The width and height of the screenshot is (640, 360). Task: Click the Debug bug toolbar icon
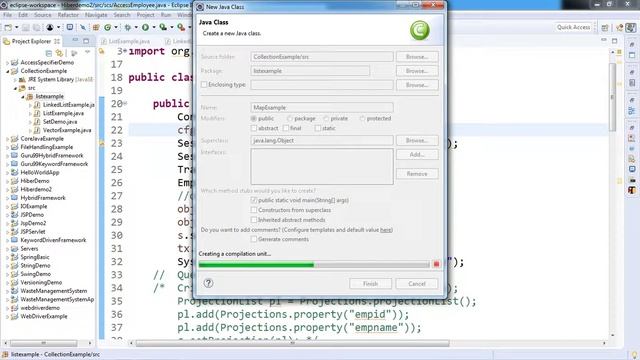click(128, 27)
